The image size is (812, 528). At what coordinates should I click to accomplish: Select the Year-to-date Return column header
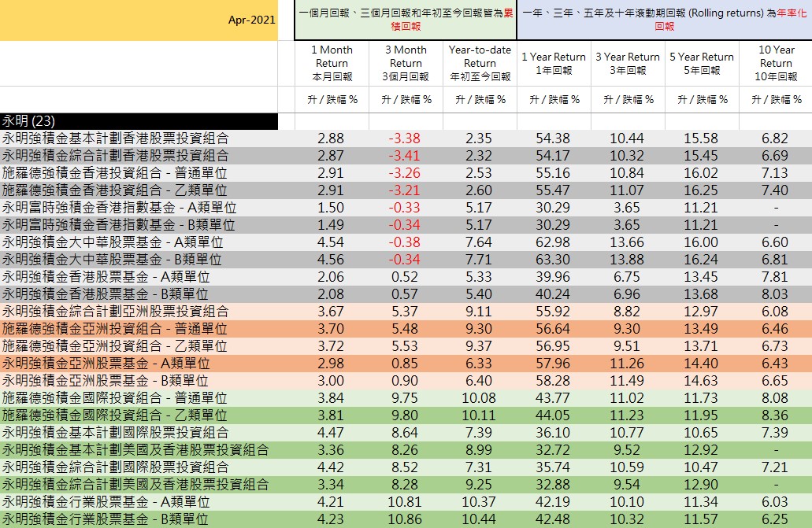(x=480, y=63)
